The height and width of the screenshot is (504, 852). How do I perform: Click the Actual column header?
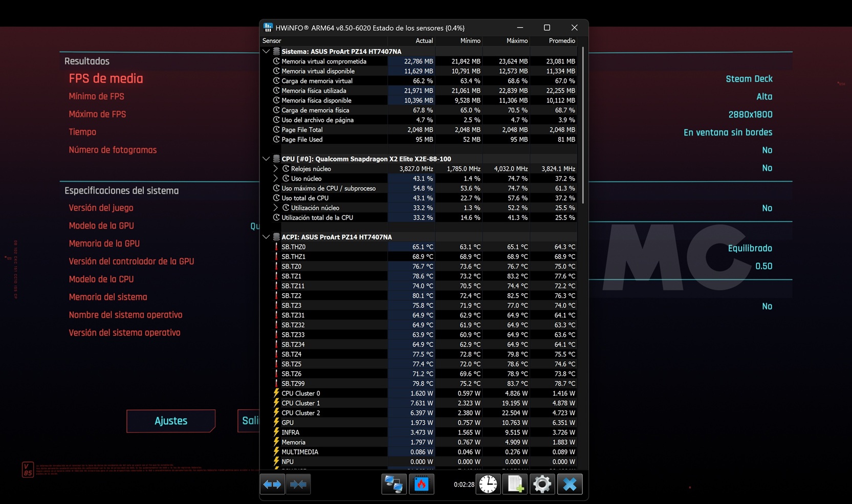pos(411,41)
